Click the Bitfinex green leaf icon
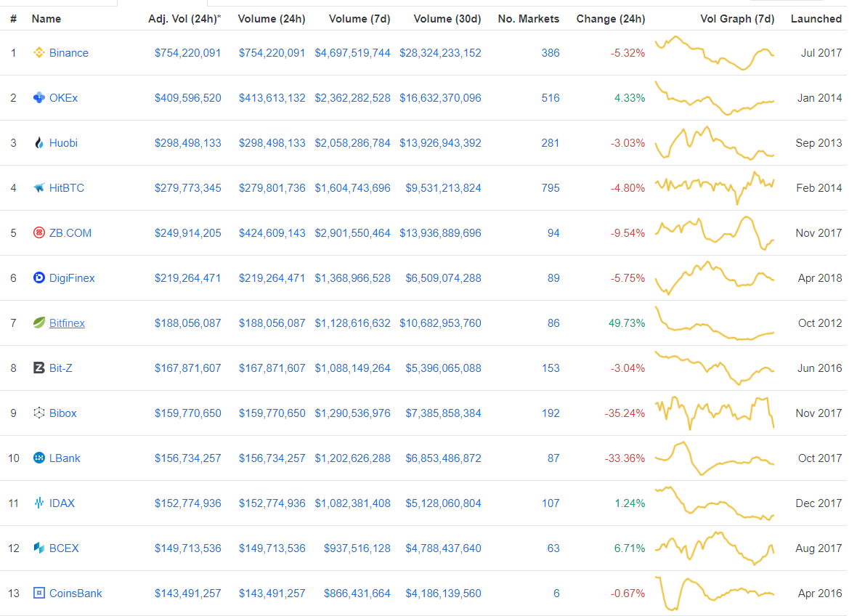The width and height of the screenshot is (857, 616). (x=39, y=323)
